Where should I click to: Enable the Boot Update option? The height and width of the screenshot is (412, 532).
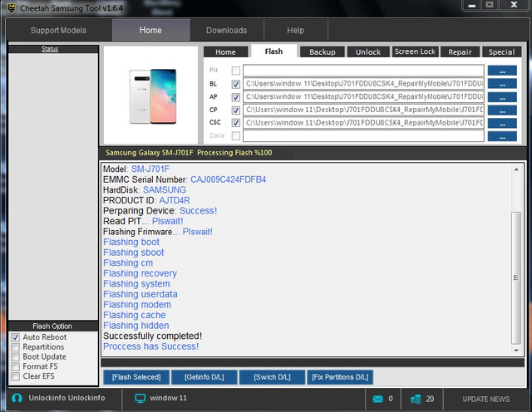click(15, 356)
